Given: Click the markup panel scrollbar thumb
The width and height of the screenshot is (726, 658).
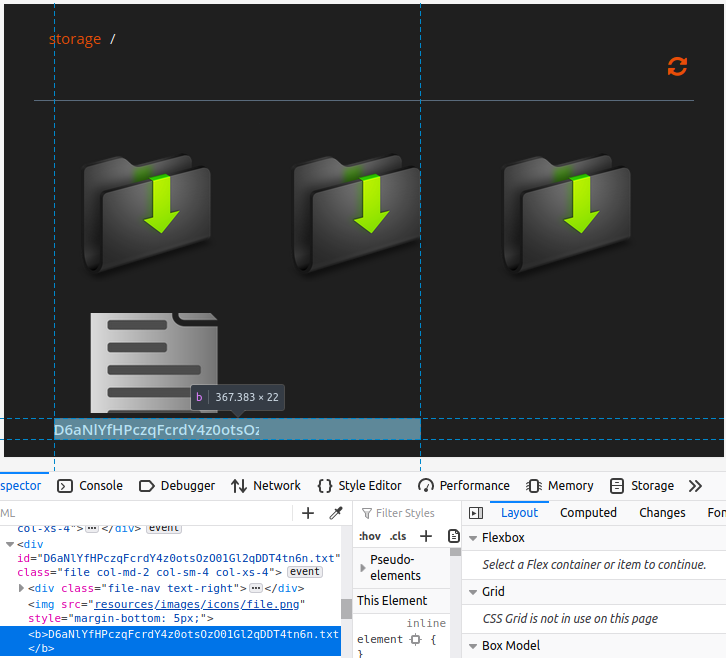Looking at the screenshot, I should pyautogui.click(x=346, y=608).
